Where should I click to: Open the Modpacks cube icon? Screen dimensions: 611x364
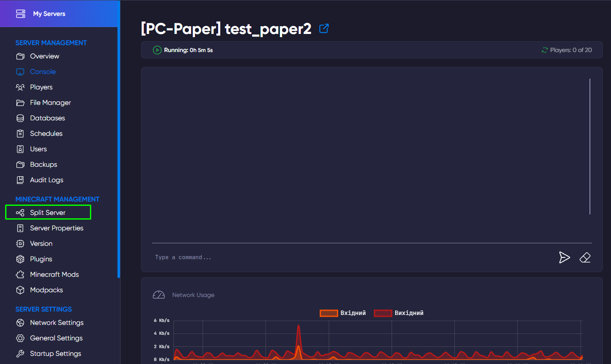20,290
